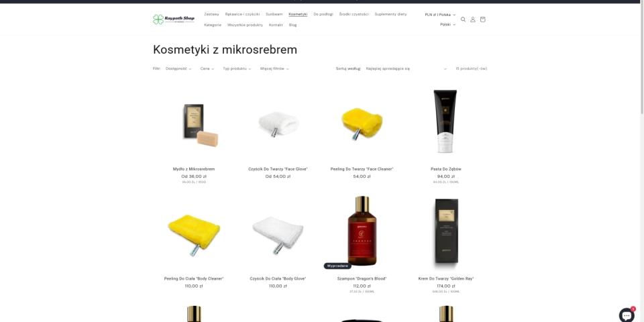Go to the Zestawy menu item
This screenshot has width=644, height=322.
click(x=211, y=14)
